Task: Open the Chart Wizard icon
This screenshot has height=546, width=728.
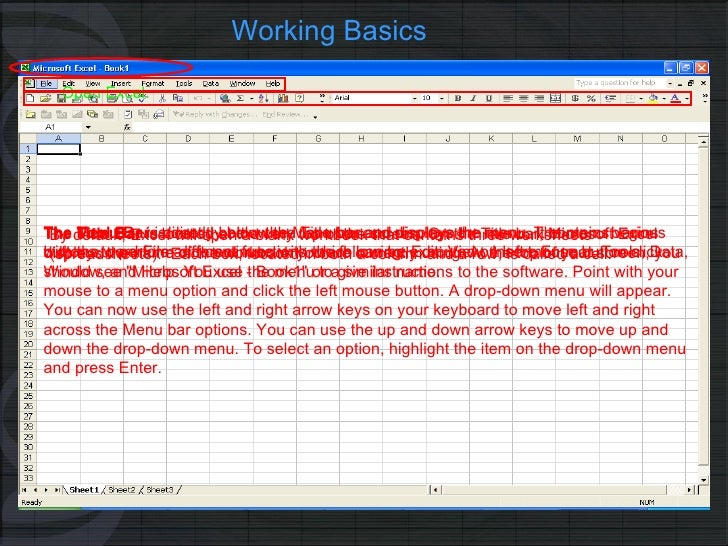Action: coord(283,98)
